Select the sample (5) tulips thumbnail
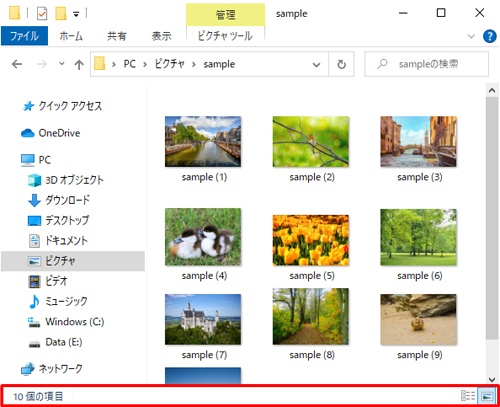The height and width of the screenshot is (407, 500). tap(311, 240)
